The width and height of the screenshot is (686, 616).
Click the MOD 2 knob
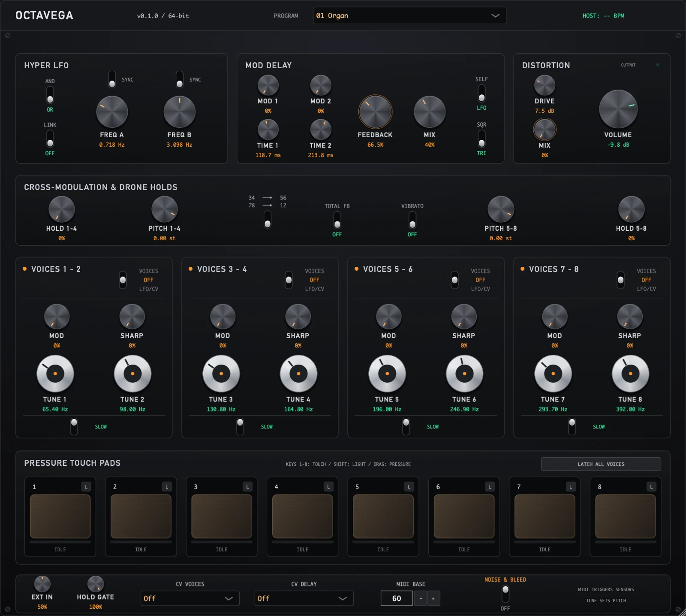click(x=321, y=85)
